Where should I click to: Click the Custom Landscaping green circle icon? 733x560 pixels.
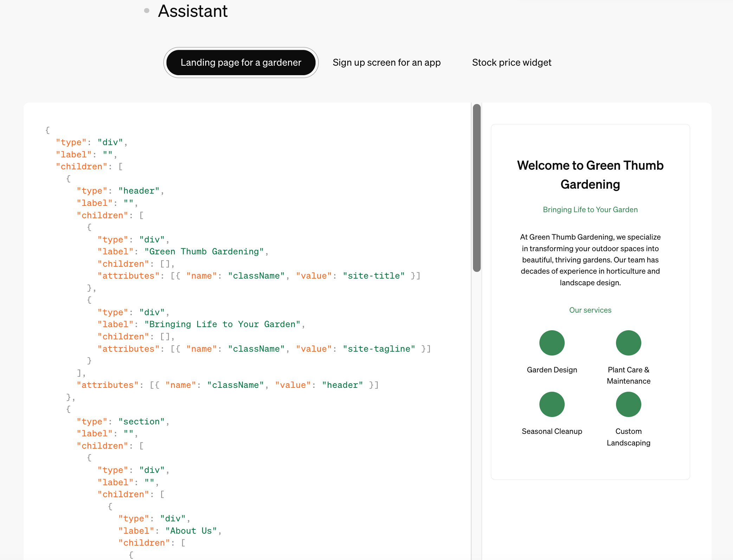(628, 404)
